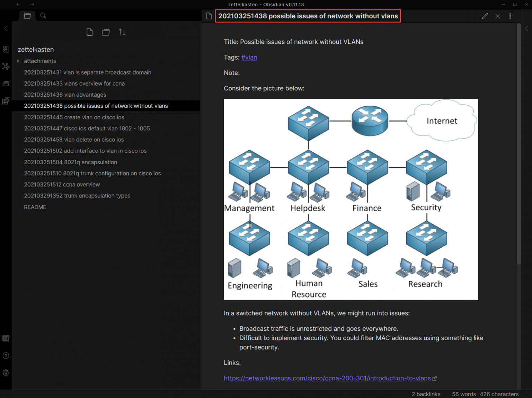Open the note's more options menu
This screenshot has height=398, width=532.
(510, 16)
